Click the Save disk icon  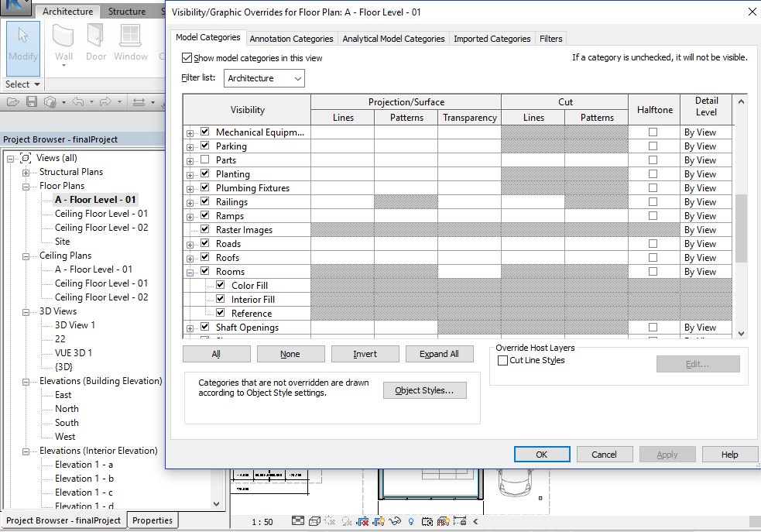point(32,102)
